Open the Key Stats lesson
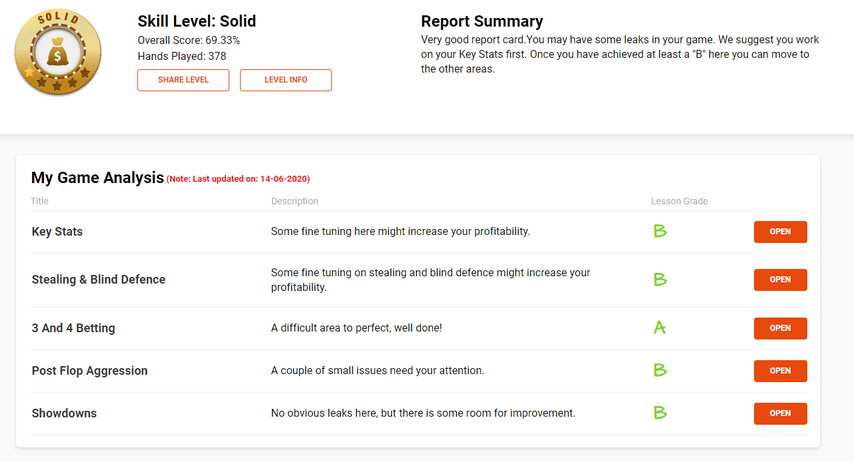854x462 pixels. click(780, 232)
